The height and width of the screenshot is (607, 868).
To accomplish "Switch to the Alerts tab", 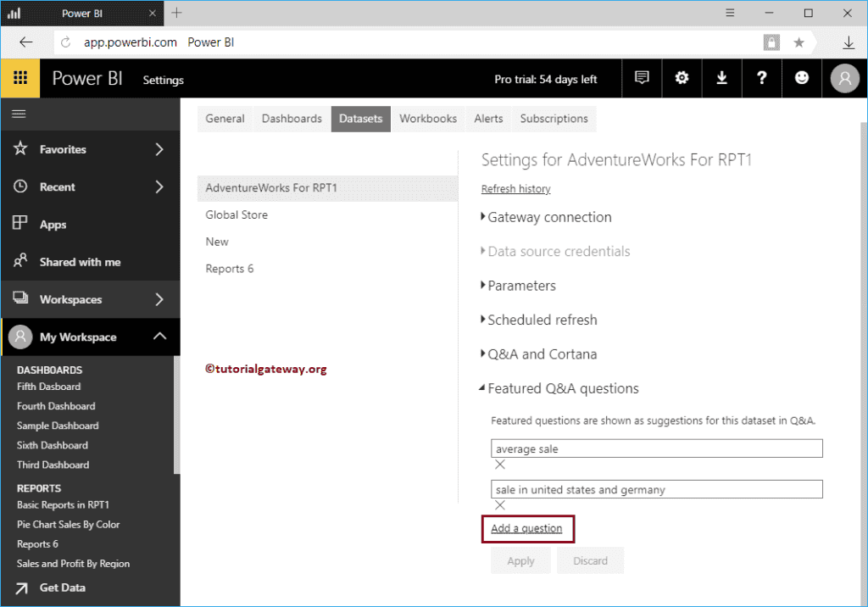I will (x=488, y=119).
